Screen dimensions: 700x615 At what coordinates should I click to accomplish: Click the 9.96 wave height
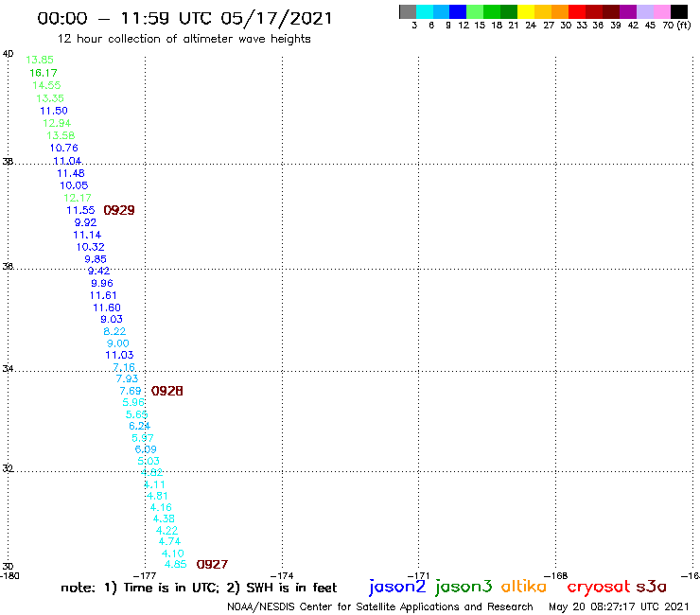(x=102, y=283)
